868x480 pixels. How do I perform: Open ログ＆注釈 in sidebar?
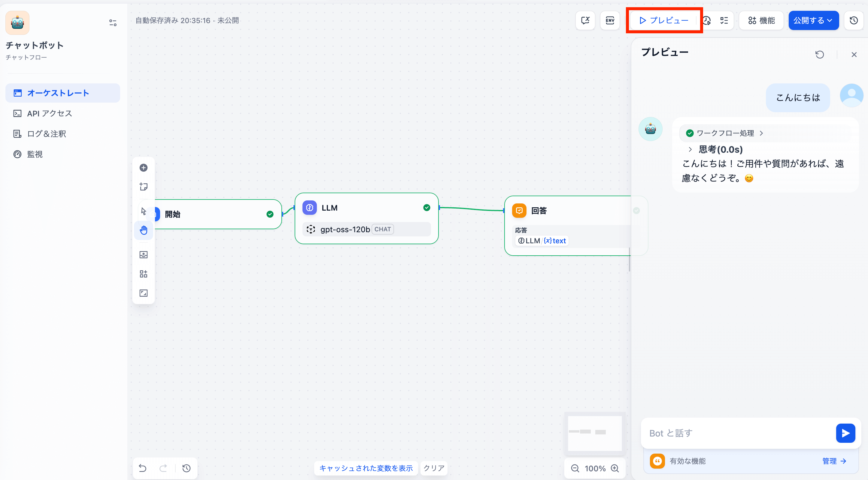click(47, 134)
